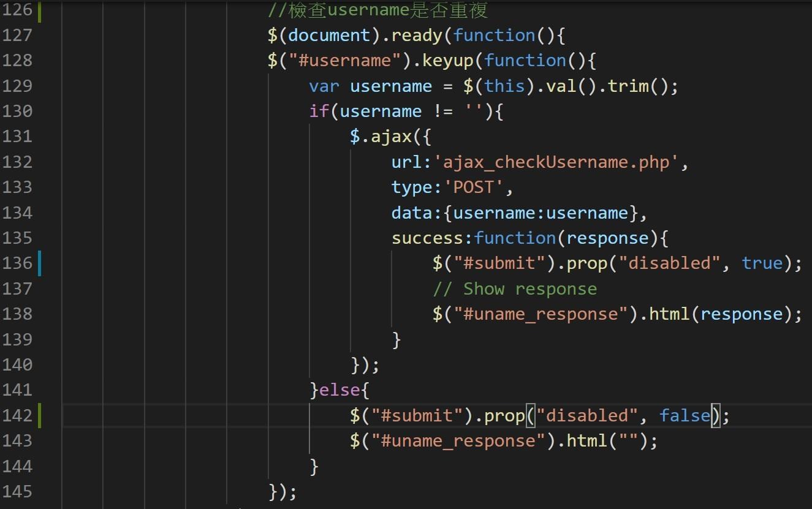Click the 'var' keyword on line 129
This screenshot has width=812, height=509.
coord(324,86)
